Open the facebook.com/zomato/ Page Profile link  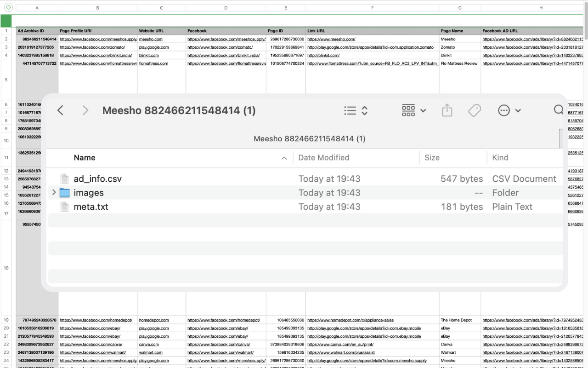pos(92,47)
